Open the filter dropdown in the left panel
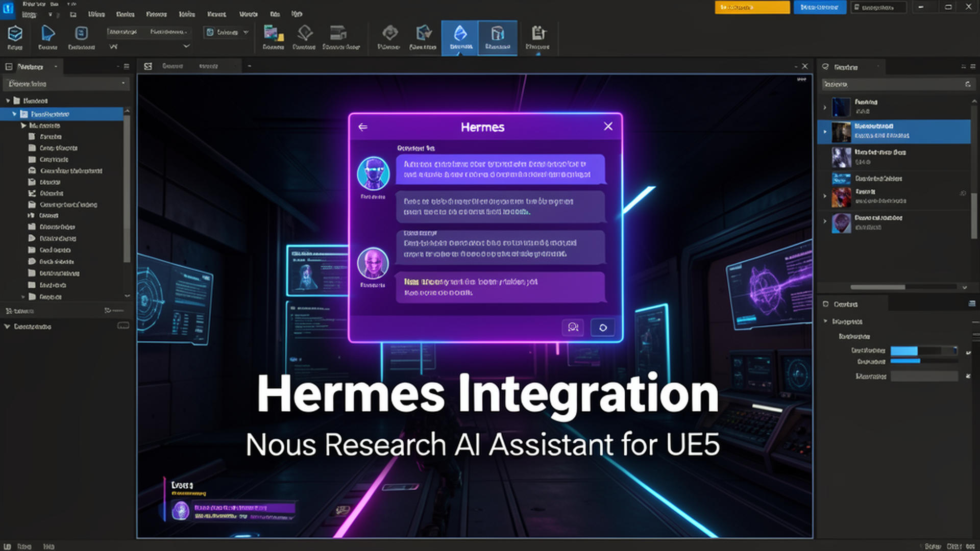 coord(66,83)
